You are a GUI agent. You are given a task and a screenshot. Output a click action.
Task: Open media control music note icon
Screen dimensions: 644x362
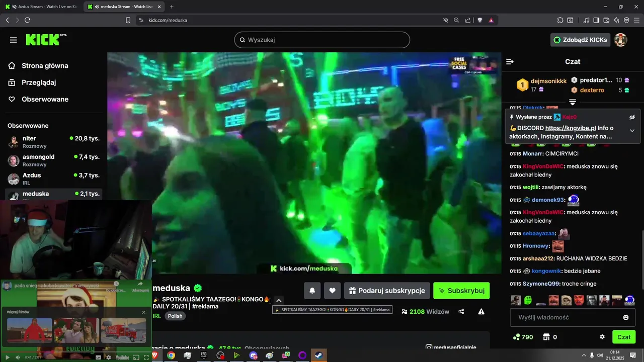pyautogui.click(x=586, y=20)
